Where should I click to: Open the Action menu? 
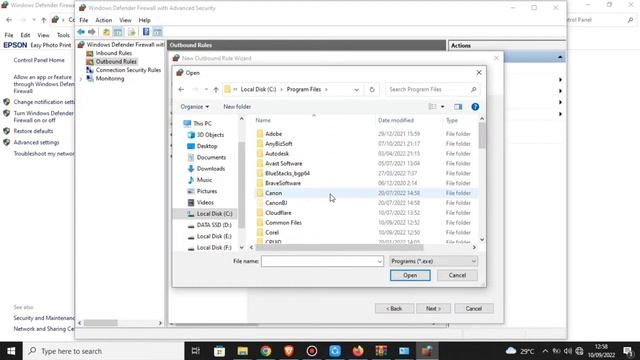[x=103, y=20]
